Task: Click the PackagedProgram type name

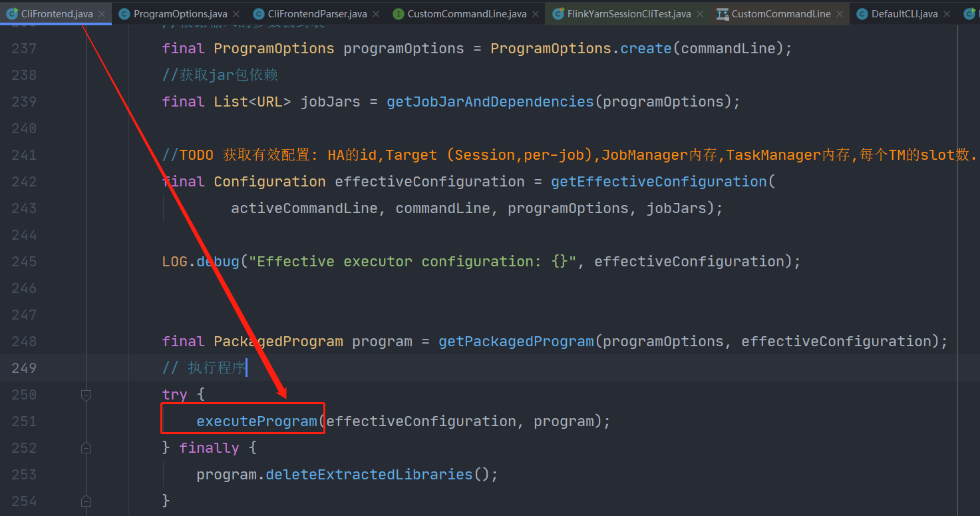Action: point(279,342)
